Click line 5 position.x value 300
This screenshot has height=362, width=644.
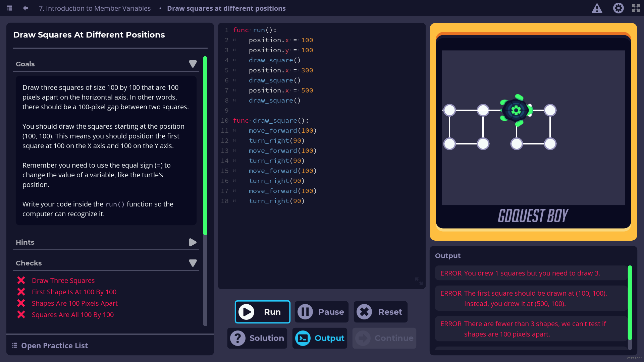click(x=307, y=70)
